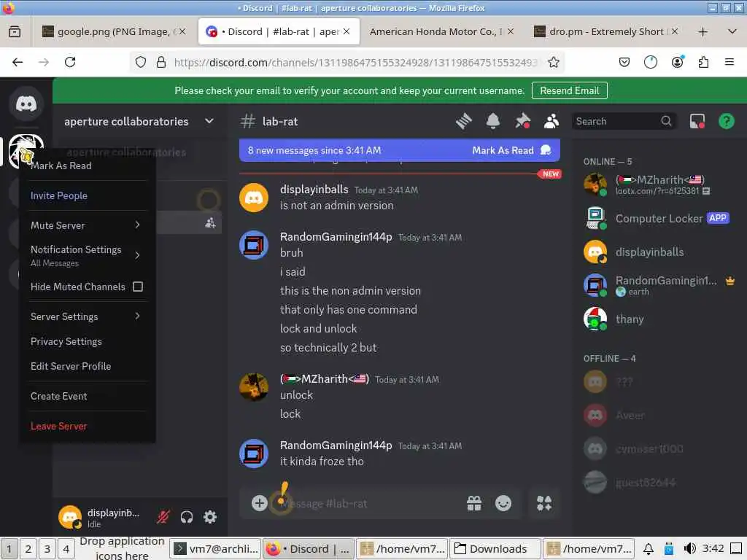Image resolution: width=747 pixels, height=560 pixels.
Task: Open Firefox account icon
Action: (x=677, y=63)
